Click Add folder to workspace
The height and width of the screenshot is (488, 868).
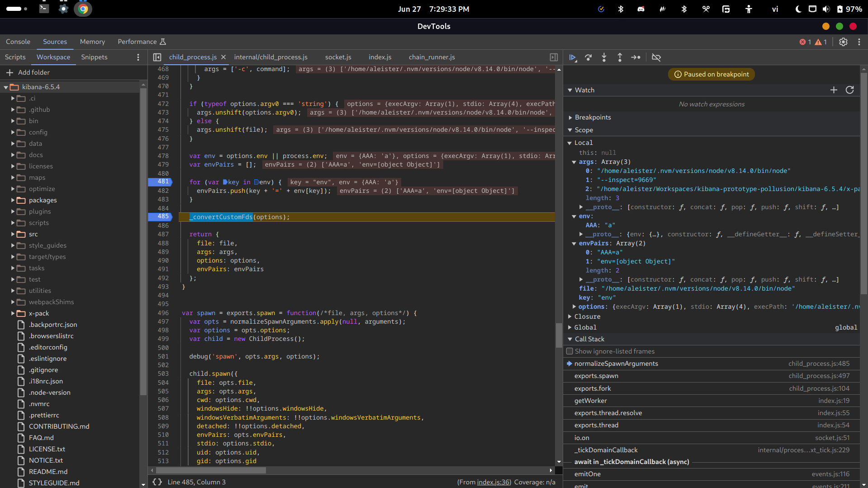[x=28, y=72]
